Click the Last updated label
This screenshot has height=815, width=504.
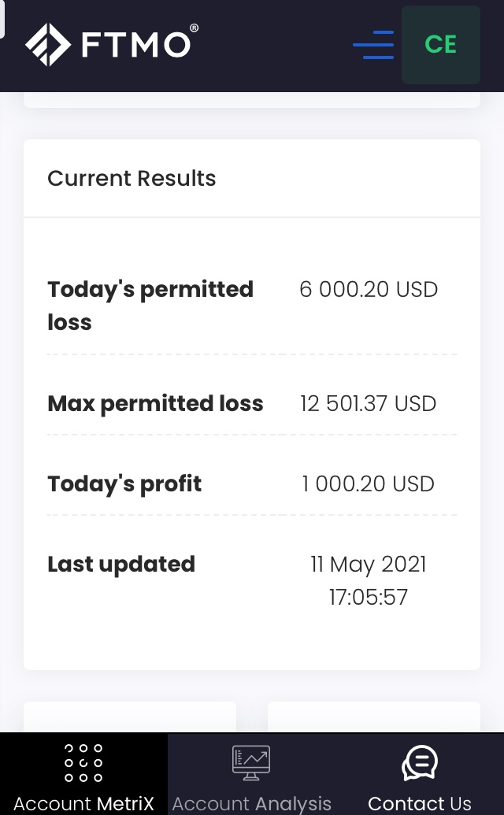(x=121, y=564)
